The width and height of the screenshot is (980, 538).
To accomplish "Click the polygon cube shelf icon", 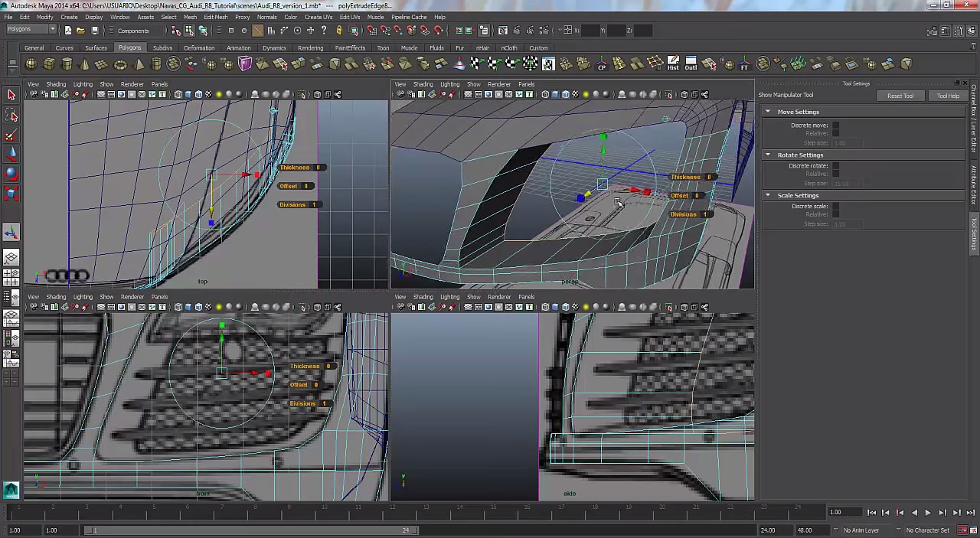I will (x=50, y=64).
